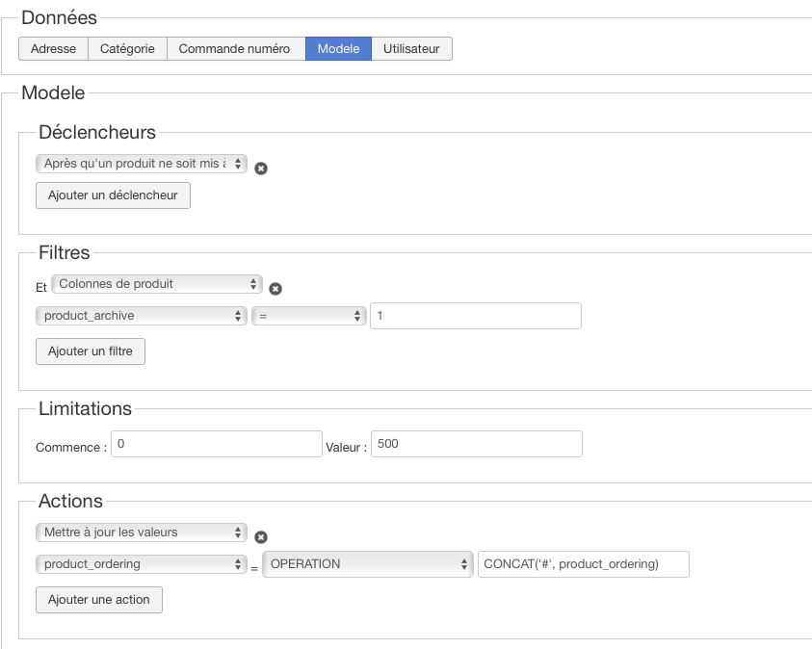
Task: Click the filter value field containing 1
Action: click(x=476, y=316)
